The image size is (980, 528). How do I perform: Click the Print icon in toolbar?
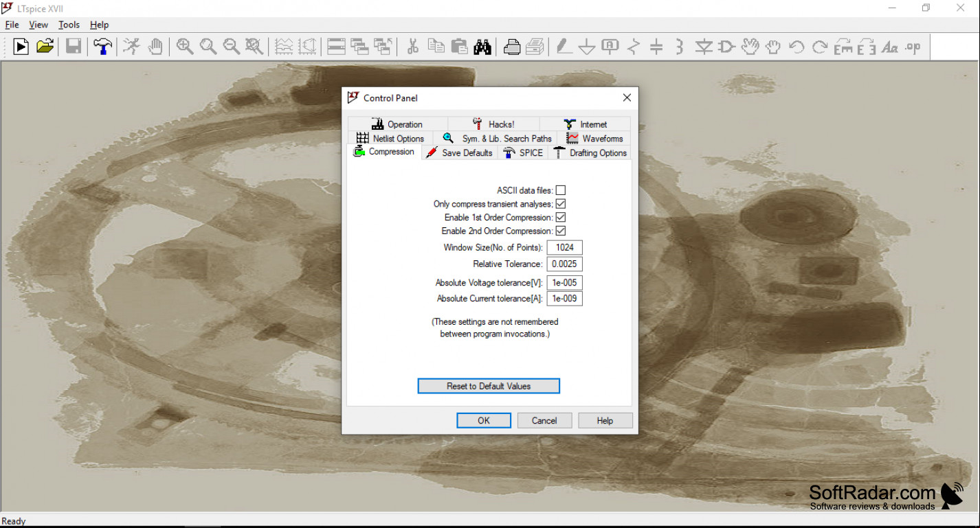tap(535, 47)
